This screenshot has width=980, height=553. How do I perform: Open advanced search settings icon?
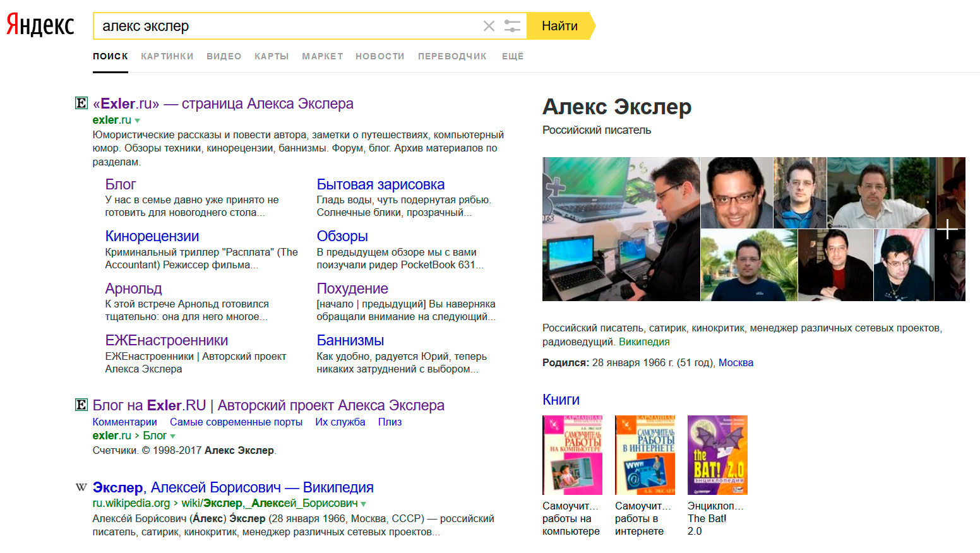click(x=512, y=26)
